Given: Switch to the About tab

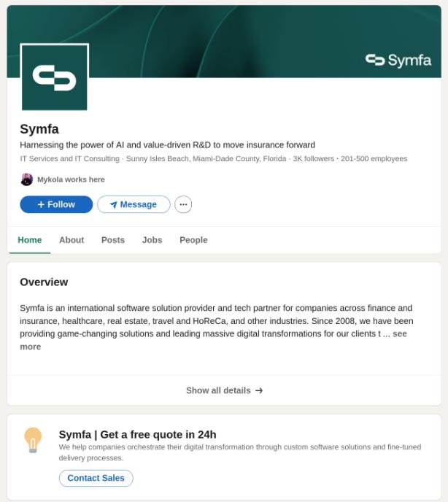Looking at the screenshot, I should (72, 240).
